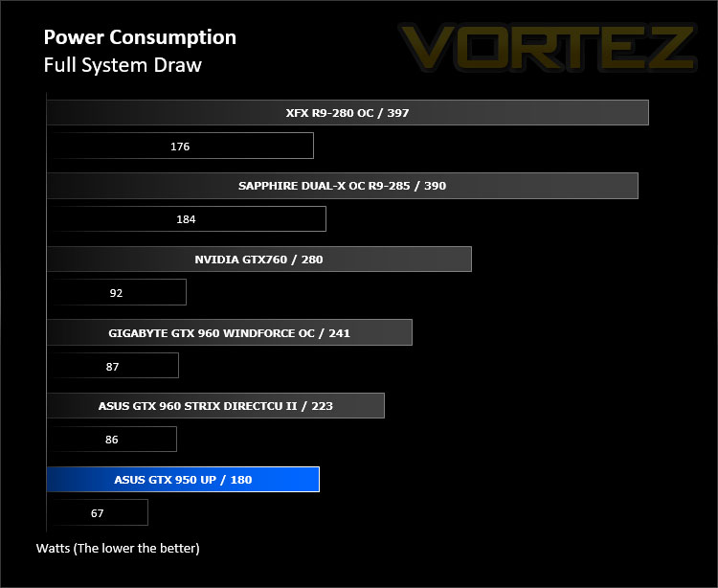
Task: Click the 67 watts idle bar
Action: click(97, 512)
